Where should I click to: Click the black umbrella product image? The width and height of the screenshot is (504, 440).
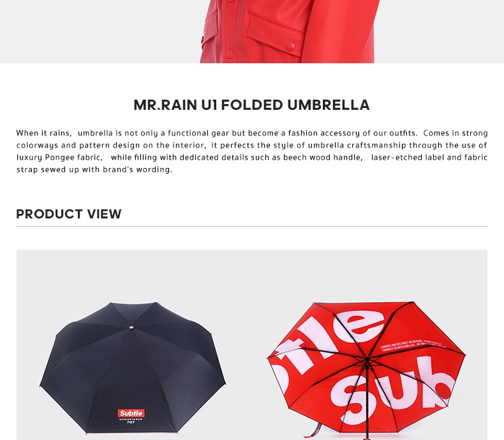pyautogui.click(x=133, y=368)
